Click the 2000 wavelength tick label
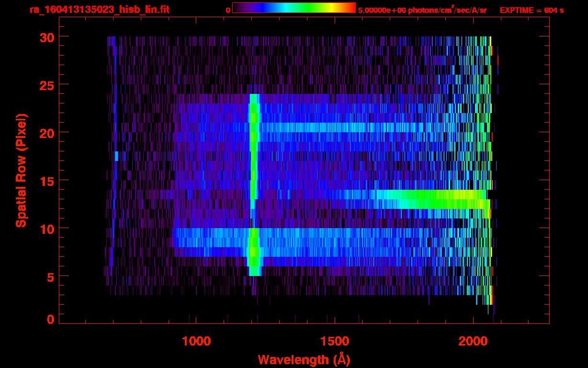This screenshot has height=368, width=588. 473,341
